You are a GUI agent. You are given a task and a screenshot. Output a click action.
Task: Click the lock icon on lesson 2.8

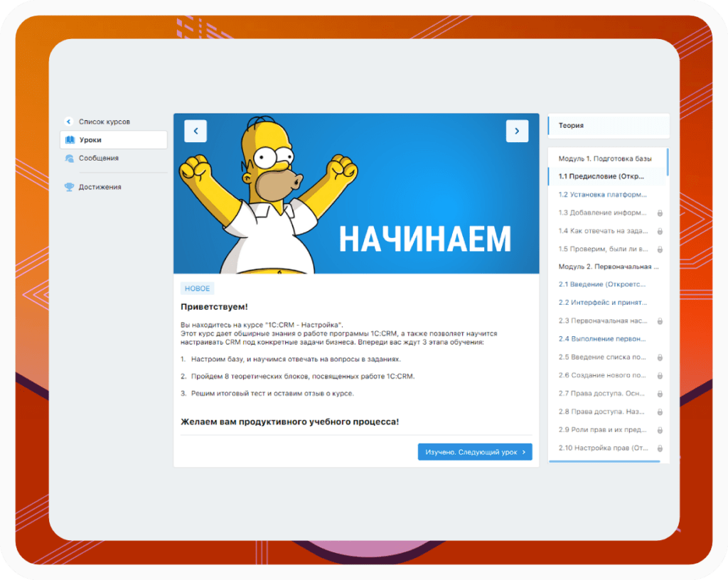coord(660,412)
